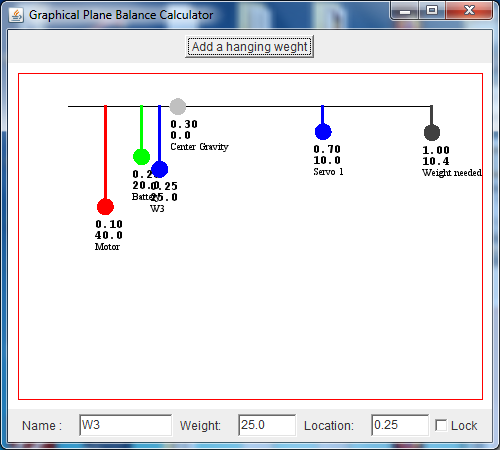Click the Servo 1 weight value 10.0
This screenshot has height=450, width=500.
tap(327, 160)
